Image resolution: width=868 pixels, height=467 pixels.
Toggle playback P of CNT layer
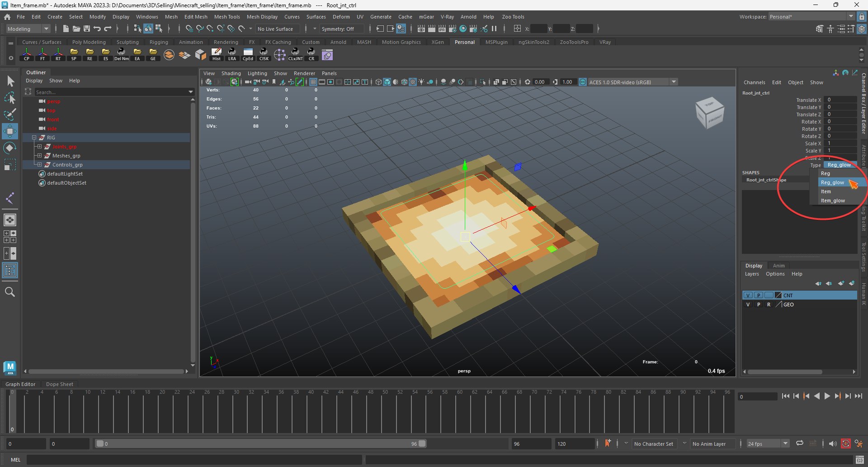coord(759,295)
